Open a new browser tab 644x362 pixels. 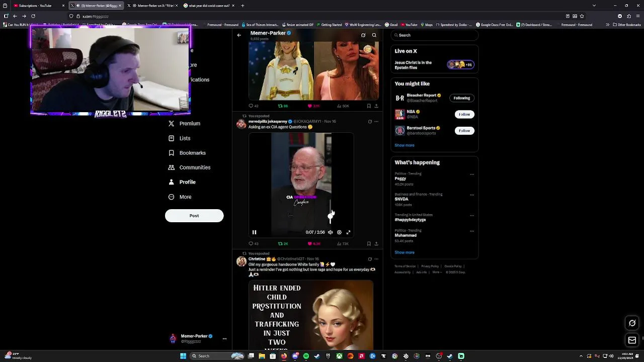243,6
